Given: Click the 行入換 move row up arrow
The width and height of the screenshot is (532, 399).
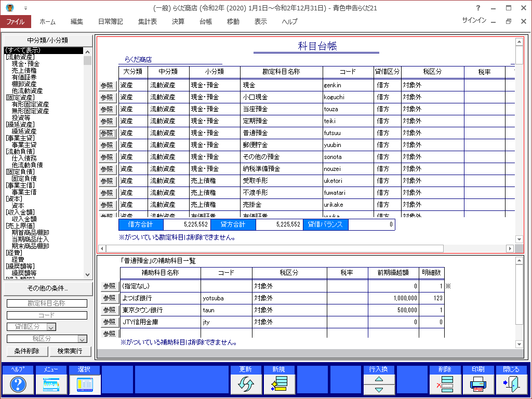Looking at the screenshot, I should (379, 379).
